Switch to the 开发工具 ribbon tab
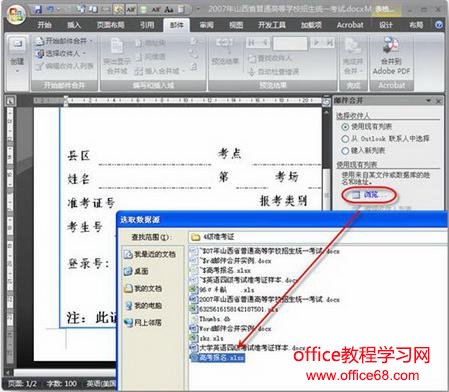This screenshot has width=449, height=392. pyautogui.click(x=272, y=25)
